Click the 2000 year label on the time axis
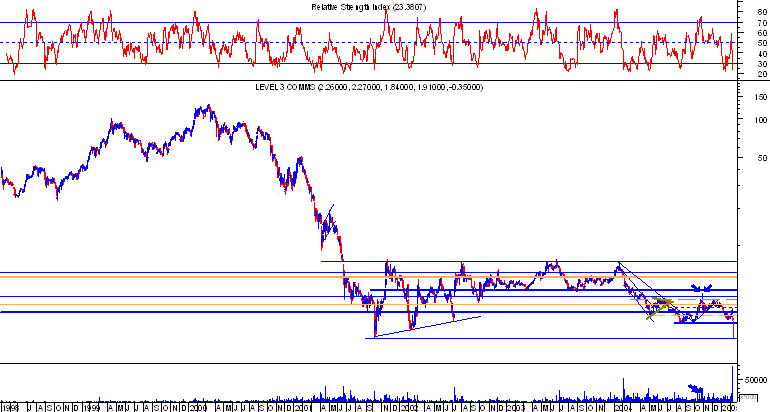The width and height of the screenshot is (770, 412). pyautogui.click(x=198, y=408)
